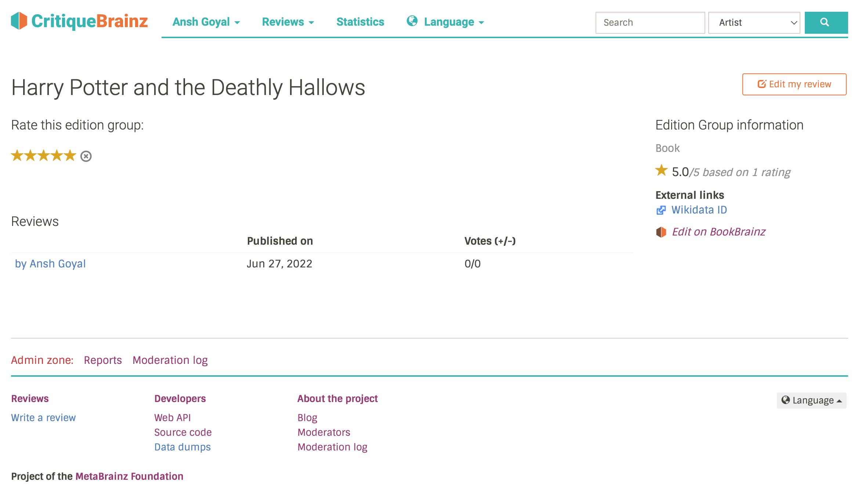
Task: Click the CritiqueBrainz hexagon logo icon
Action: (19, 21)
